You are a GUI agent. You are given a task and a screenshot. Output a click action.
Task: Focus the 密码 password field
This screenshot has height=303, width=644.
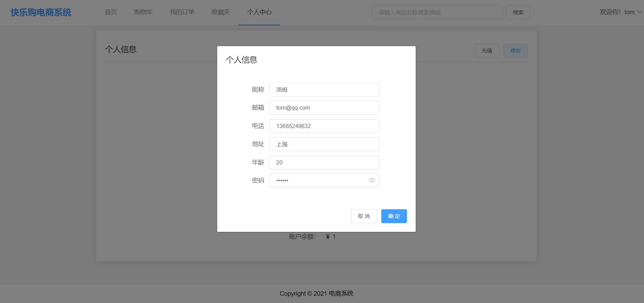click(324, 180)
